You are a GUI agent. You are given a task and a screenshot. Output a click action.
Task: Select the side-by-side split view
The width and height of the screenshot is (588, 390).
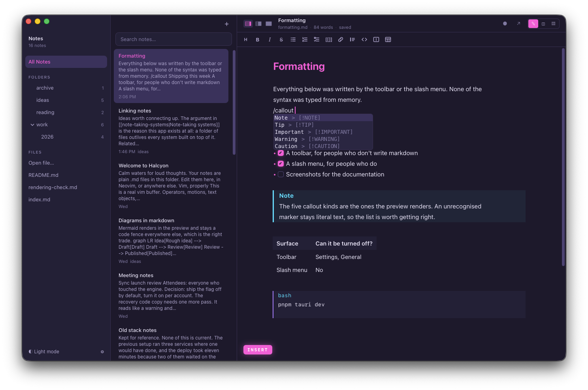[543, 24]
